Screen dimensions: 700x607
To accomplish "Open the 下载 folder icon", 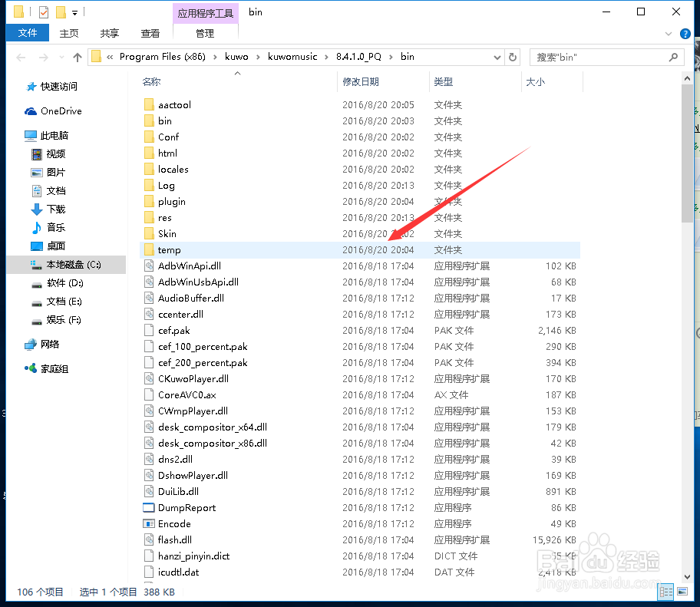I will tap(37, 209).
